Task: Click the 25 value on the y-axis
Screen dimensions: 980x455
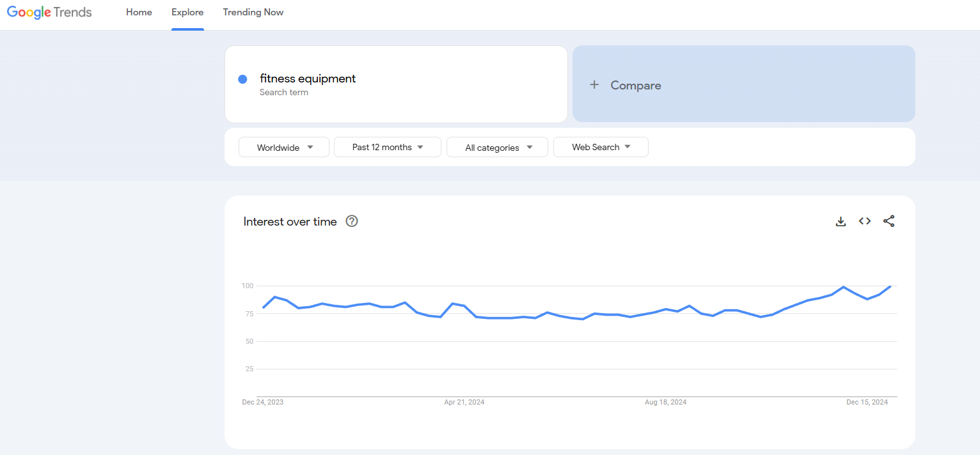Action: (x=249, y=369)
